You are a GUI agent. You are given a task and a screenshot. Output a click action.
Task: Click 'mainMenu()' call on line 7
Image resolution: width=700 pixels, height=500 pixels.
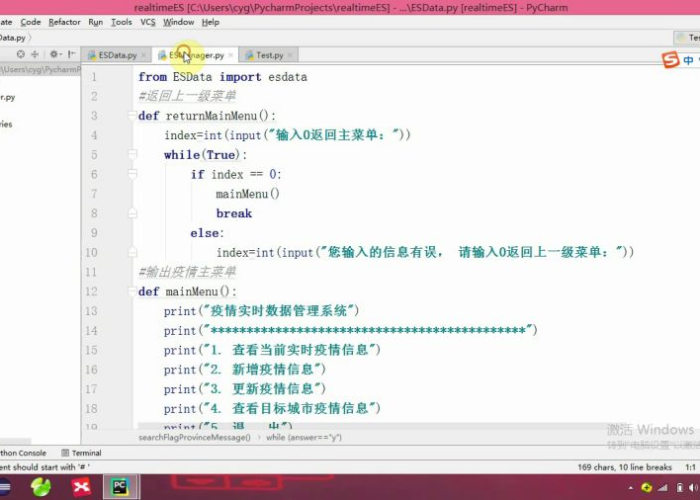(x=248, y=194)
